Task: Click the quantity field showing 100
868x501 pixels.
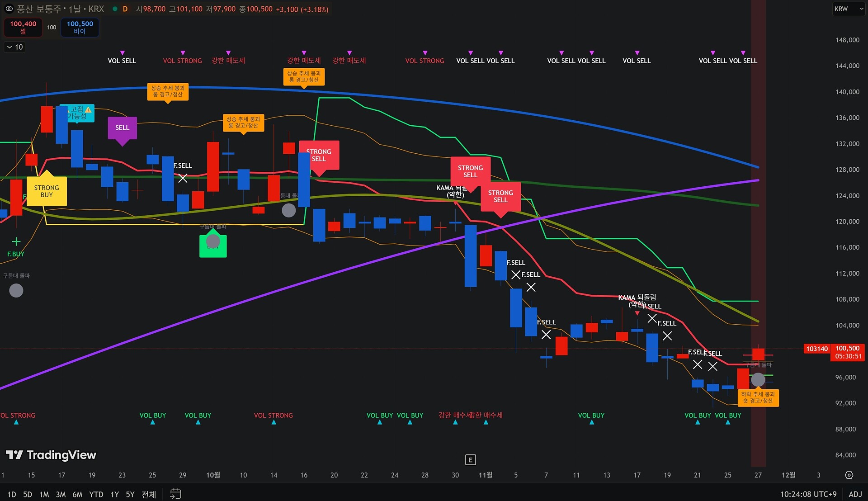Action: 52,27
